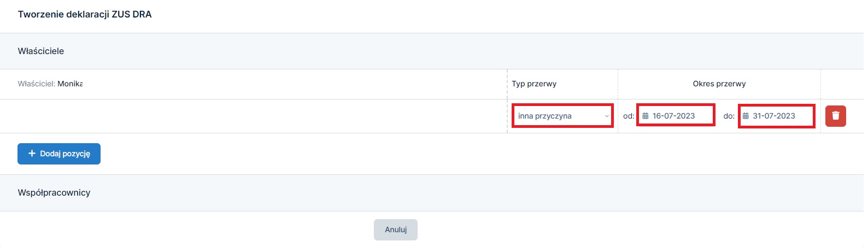Image resolution: width=868 pixels, height=247 pixels.
Task: Click the calendar icon in the 'od' date field
Action: [645, 116]
